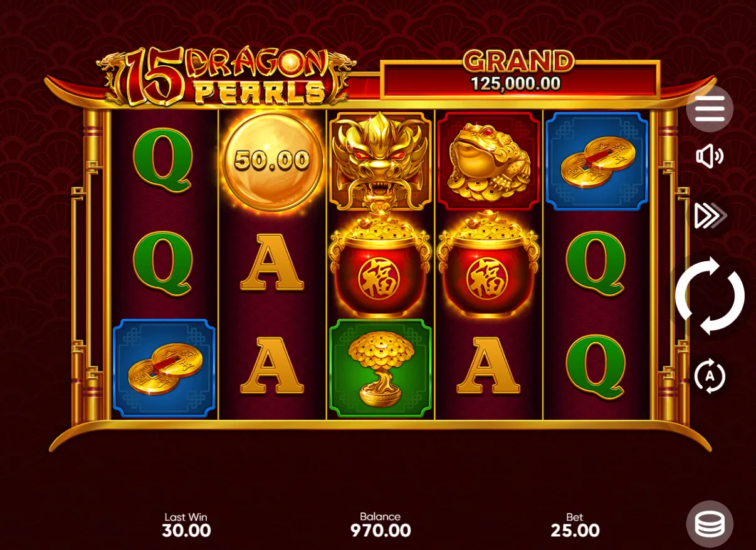Click the 15 Dragon Pearls logo
The height and width of the screenshot is (550, 756).
coord(226,76)
